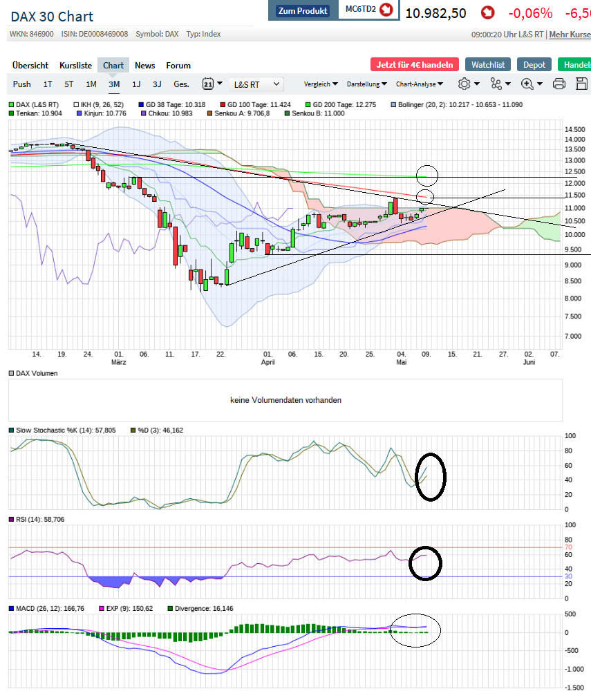This screenshot has width=591, height=700.
Task: Click the Zum Produkt button
Action: (x=302, y=10)
